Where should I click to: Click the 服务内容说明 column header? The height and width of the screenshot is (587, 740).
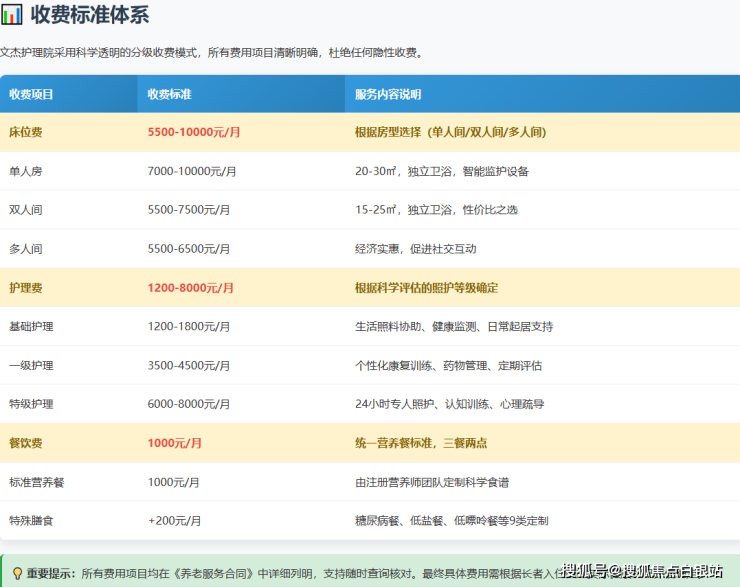point(388,94)
